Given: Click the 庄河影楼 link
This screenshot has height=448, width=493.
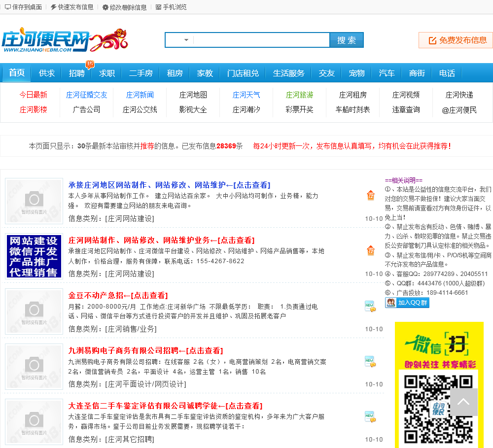Looking at the screenshot, I should [x=34, y=109].
